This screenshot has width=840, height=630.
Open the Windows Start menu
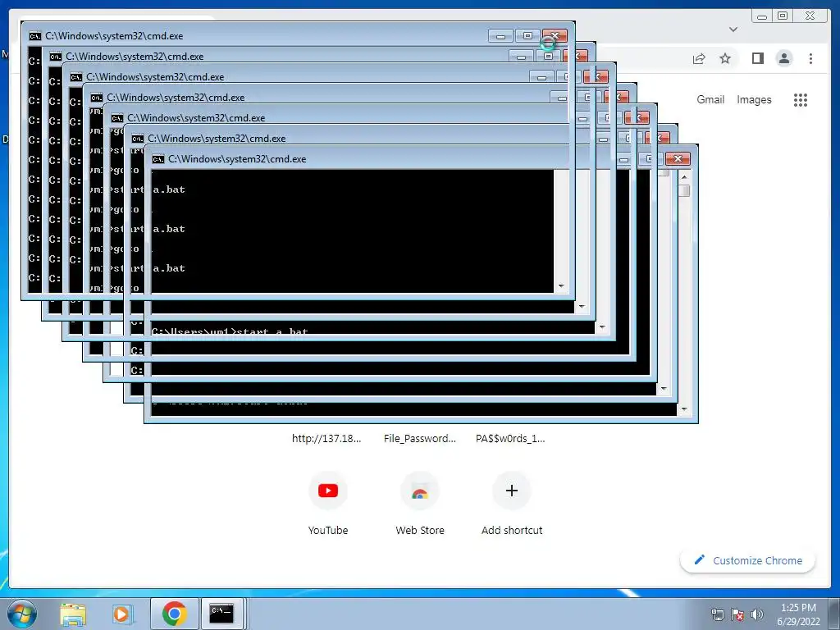click(22, 614)
